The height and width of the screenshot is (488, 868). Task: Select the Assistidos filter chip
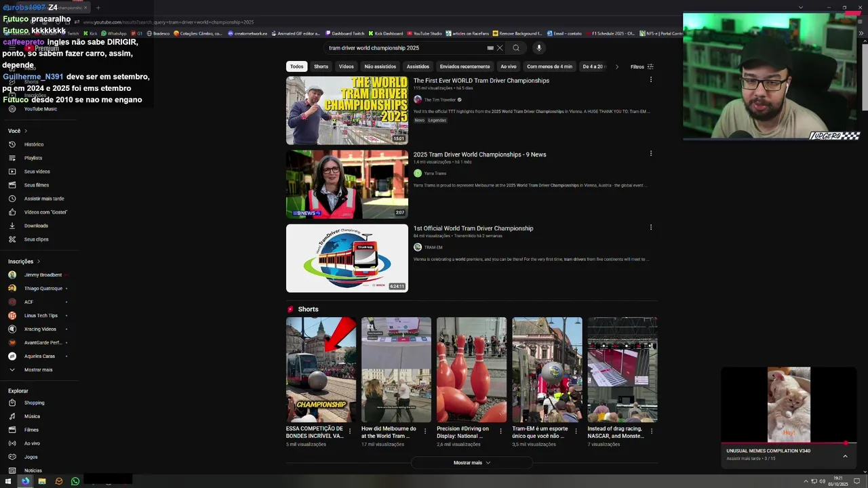pos(418,66)
